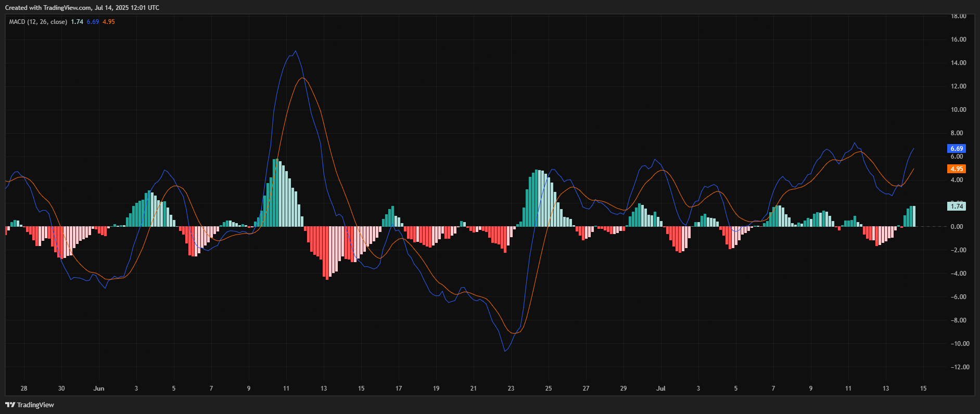Click the 0.00 zero line scale label

click(x=957, y=227)
